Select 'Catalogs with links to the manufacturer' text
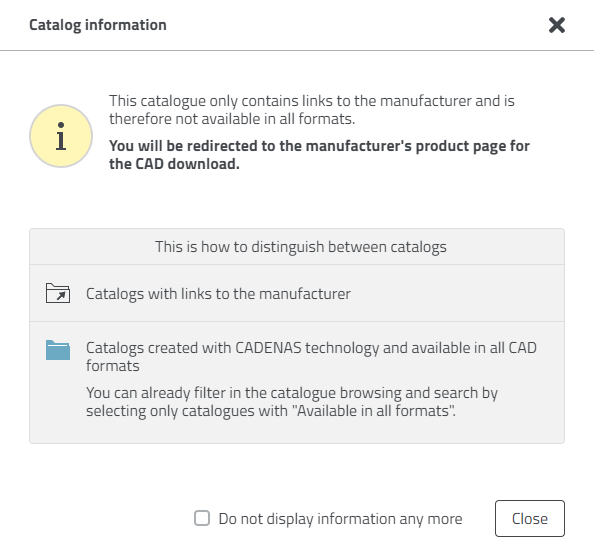The image size is (594, 559). coord(218,294)
